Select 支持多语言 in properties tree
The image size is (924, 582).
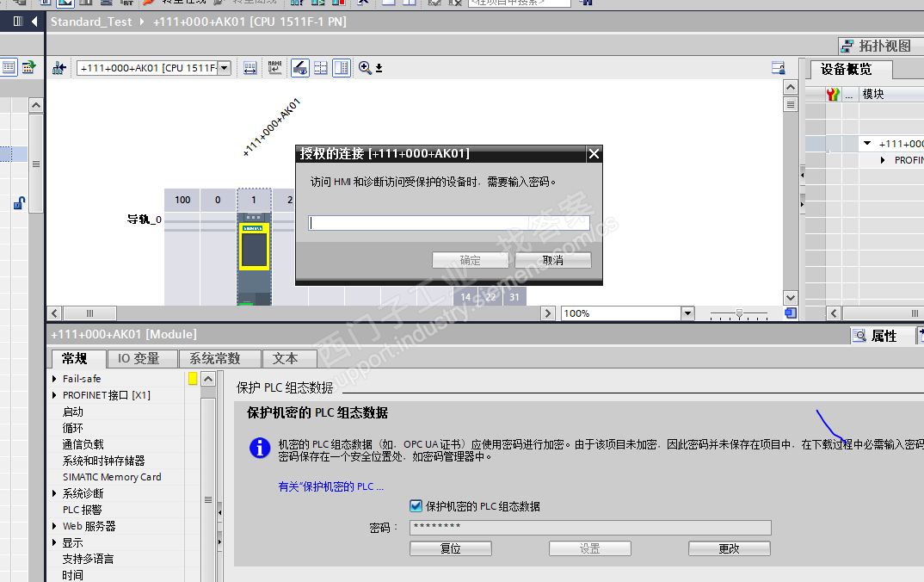click(x=89, y=559)
